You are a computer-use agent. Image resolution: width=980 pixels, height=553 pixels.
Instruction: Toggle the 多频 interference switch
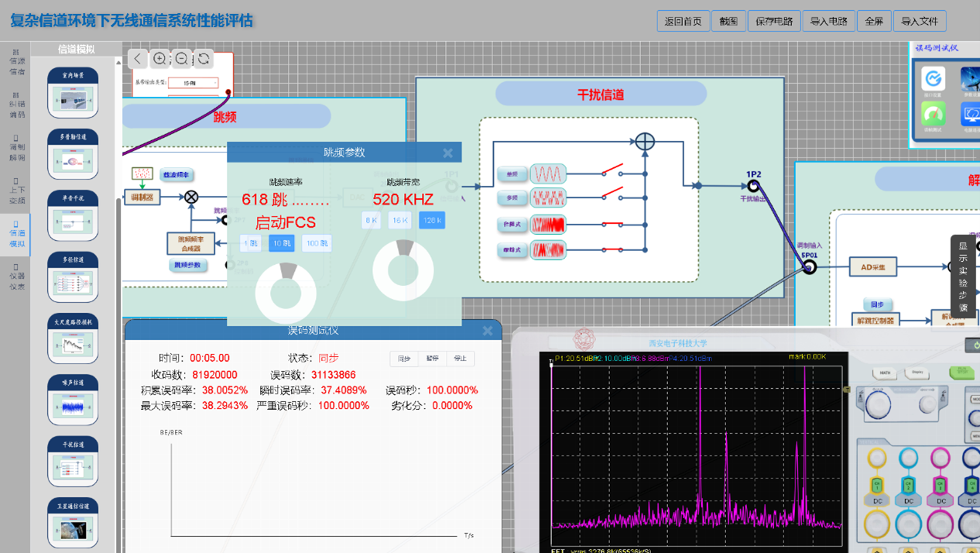[613, 193]
